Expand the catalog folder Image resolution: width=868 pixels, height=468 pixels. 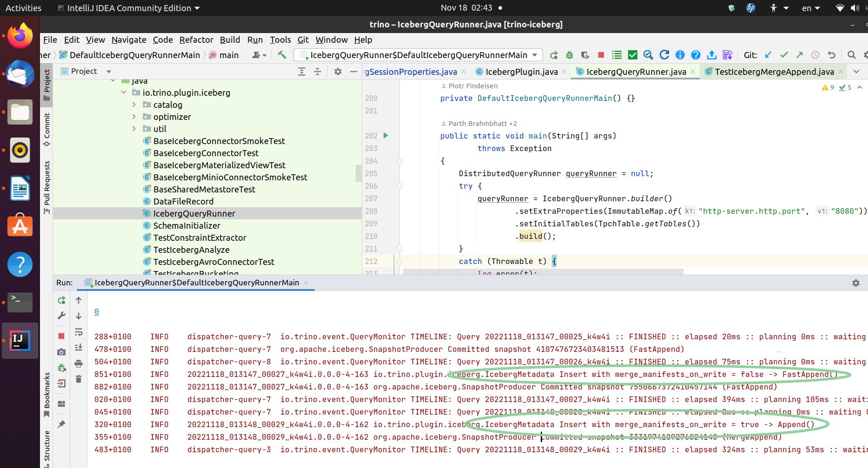click(x=134, y=105)
